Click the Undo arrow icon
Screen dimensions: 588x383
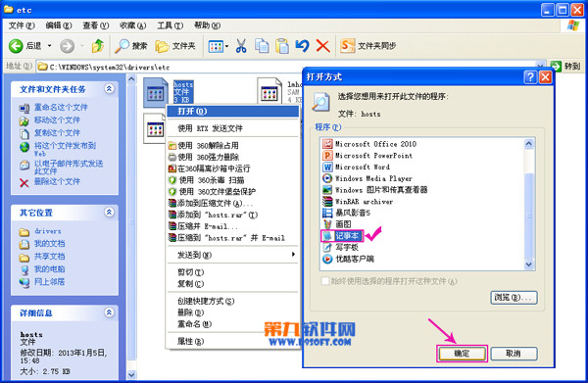302,46
